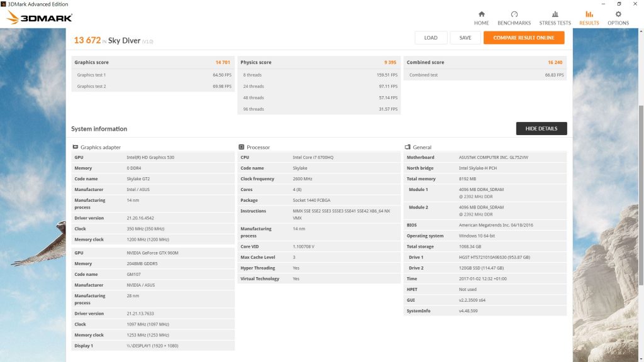Click the 96 threads result "31.57 FPS"

(x=388, y=109)
